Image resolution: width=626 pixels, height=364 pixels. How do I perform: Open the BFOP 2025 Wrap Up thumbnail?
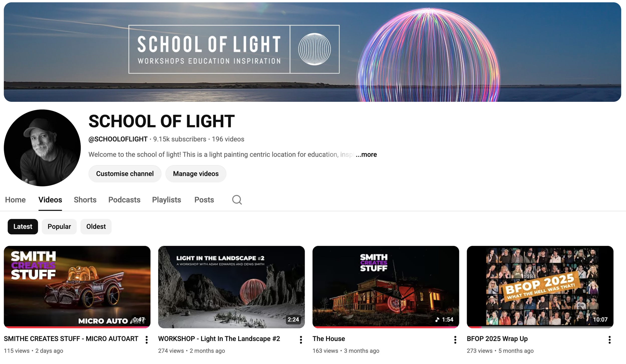click(540, 287)
